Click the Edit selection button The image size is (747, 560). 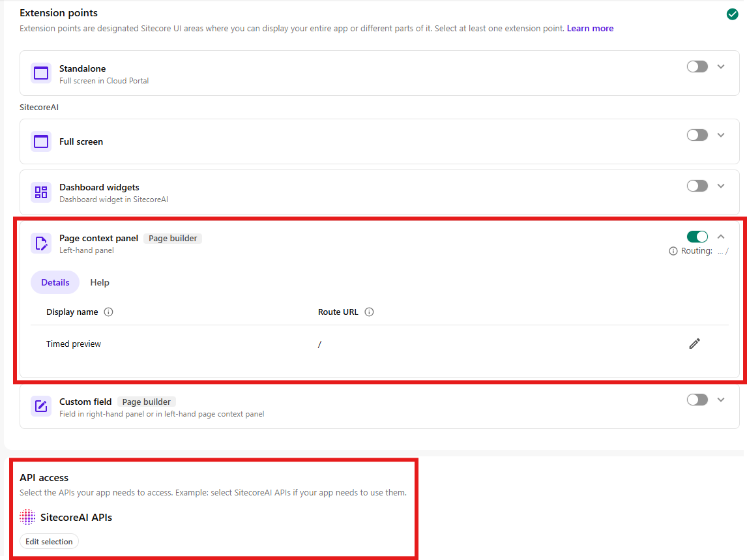point(49,541)
